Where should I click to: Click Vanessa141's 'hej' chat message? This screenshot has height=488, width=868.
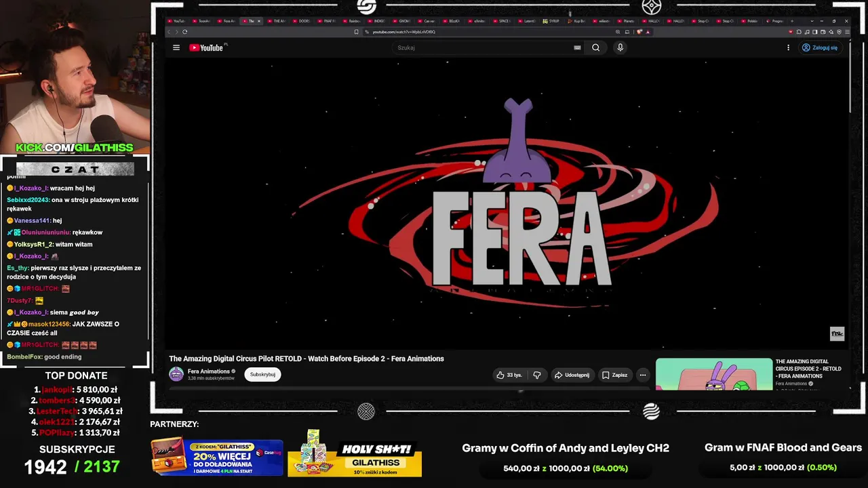[35, 220]
